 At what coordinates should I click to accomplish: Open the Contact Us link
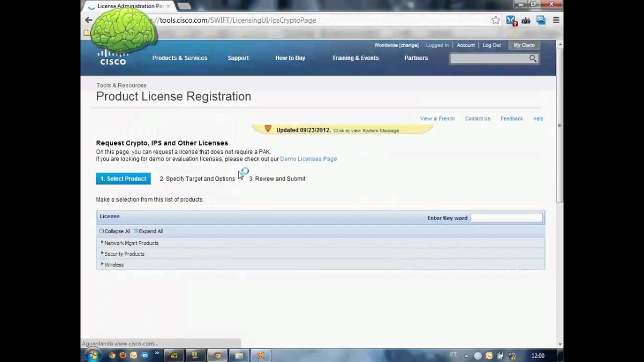point(477,119)
